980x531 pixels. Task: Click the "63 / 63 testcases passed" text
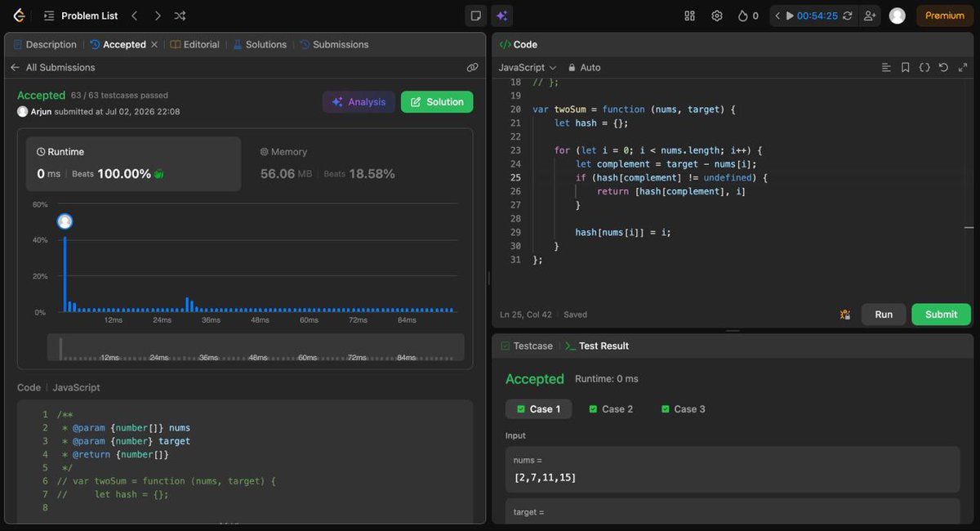[119, 96]
